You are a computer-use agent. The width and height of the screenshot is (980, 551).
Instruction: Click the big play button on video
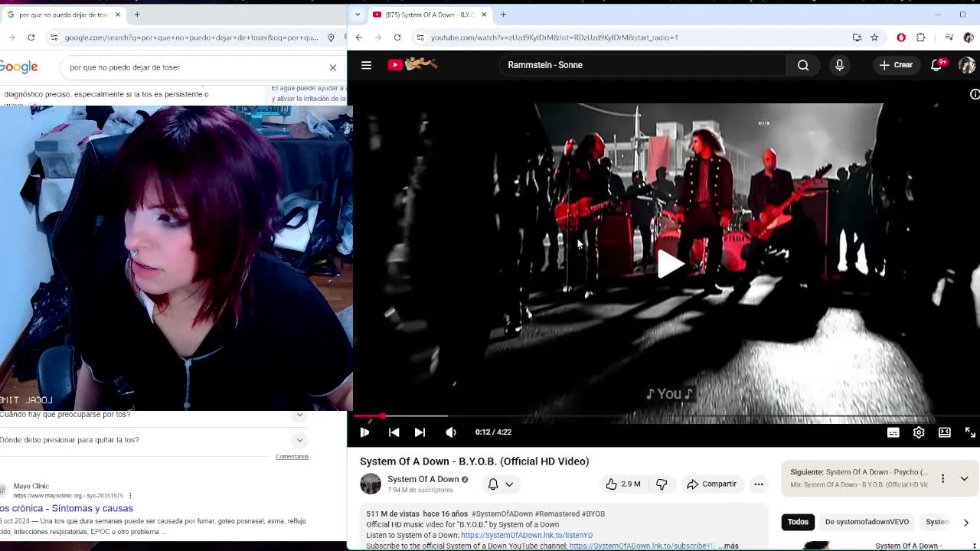pyautogui.click(x=670, y=264)
